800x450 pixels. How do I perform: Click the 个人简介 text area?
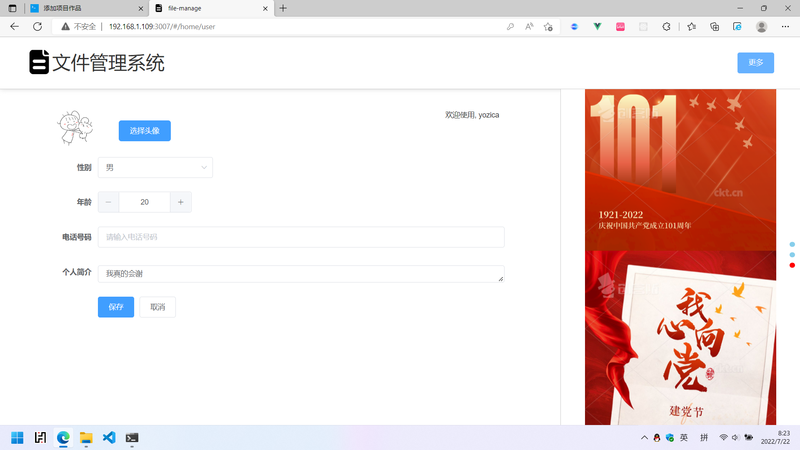[301, 274]
